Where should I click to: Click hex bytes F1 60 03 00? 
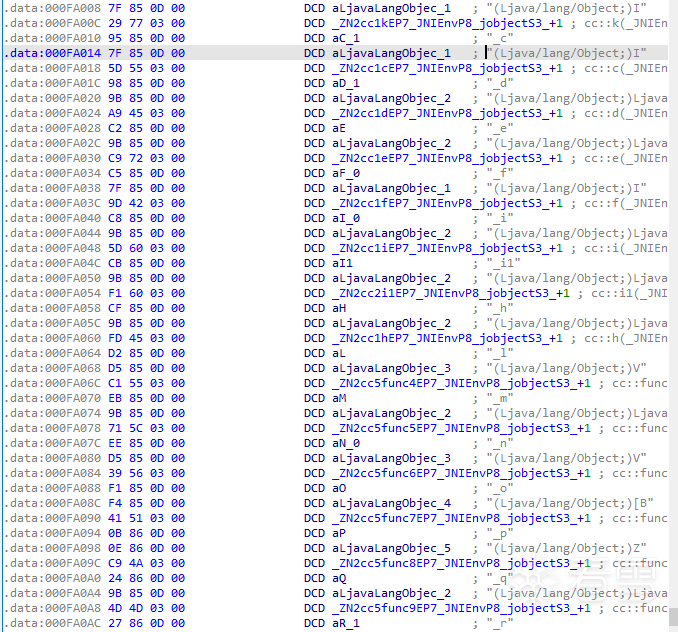(x=147, y=293)
